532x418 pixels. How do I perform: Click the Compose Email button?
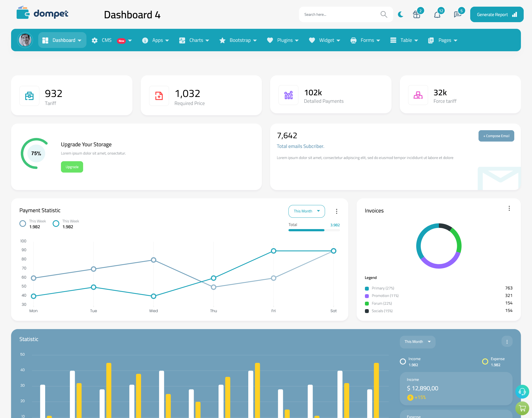coord(496,135)
